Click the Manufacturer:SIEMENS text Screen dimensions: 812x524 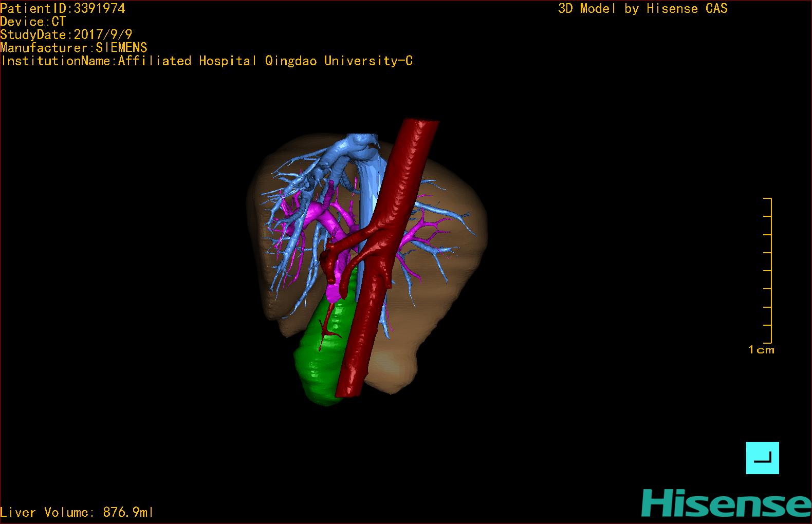(74, 48)
